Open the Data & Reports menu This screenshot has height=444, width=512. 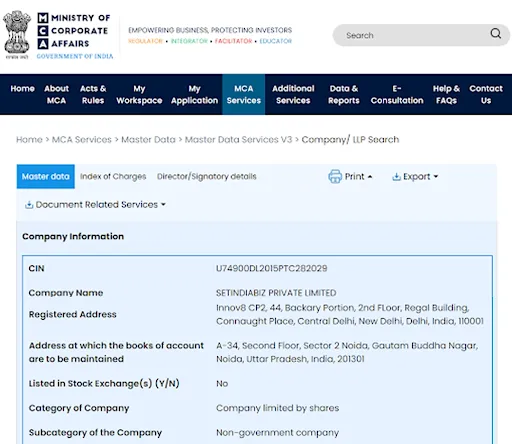[344, 94]
